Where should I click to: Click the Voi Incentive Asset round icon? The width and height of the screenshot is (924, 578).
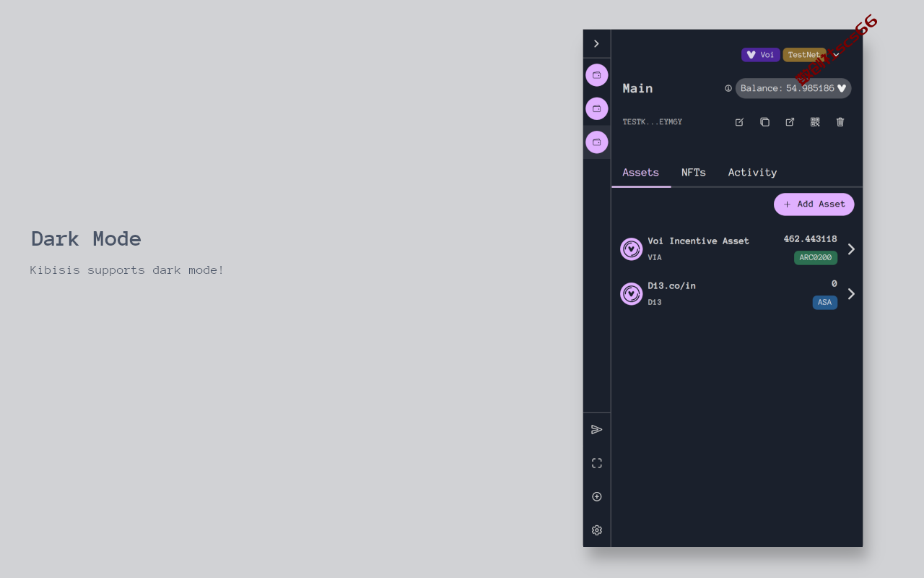(632, 249)
